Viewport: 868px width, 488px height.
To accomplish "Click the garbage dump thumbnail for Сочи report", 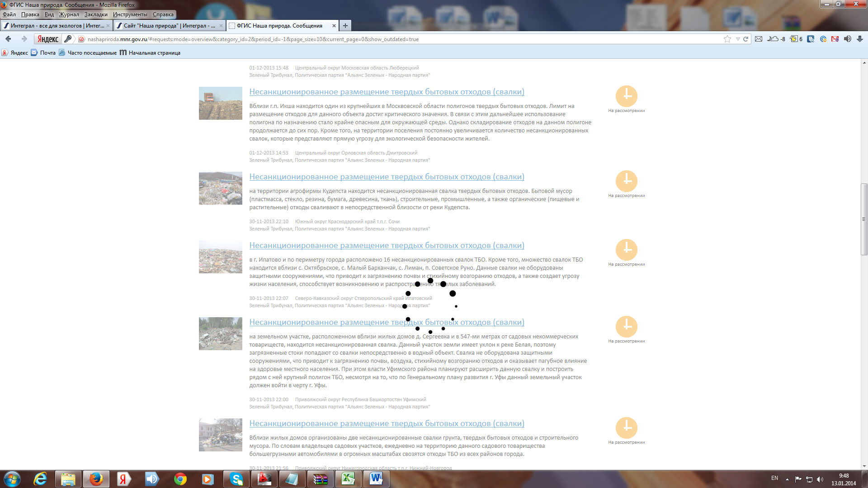I will pyautogui.click(x=220, y=188).
